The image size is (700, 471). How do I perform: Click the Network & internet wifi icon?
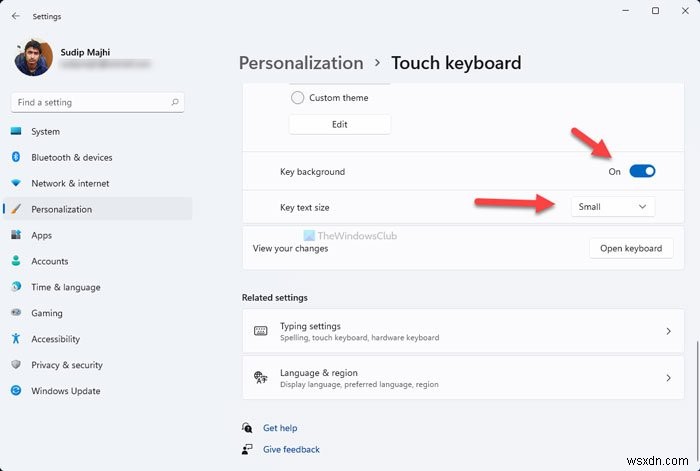(x=16, y=183)
